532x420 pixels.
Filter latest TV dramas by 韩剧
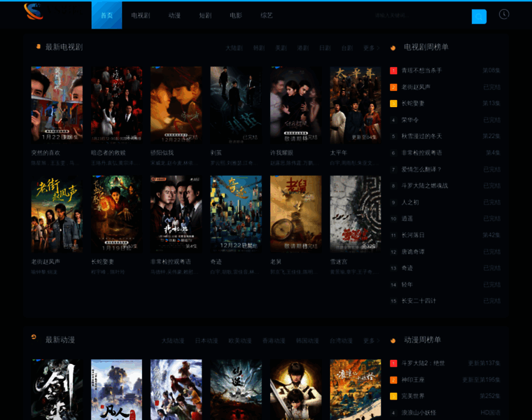coord(259,48)
